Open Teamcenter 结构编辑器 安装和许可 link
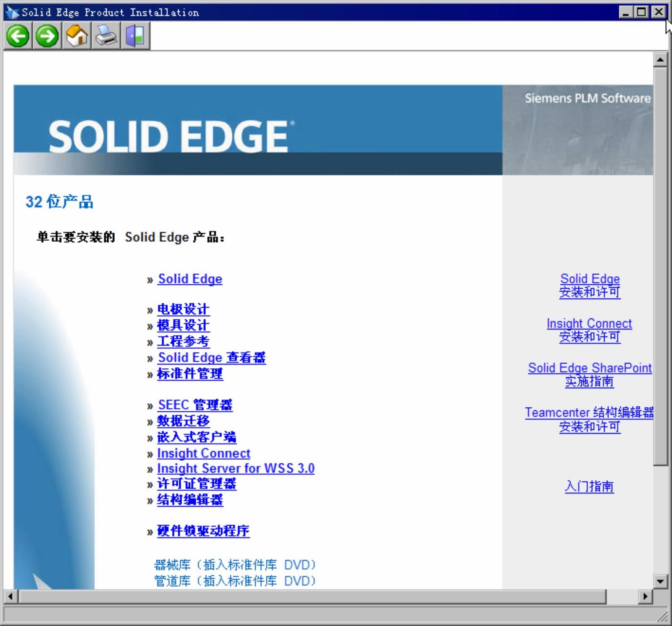This screenshot has width=672, height=626. [589, 419]
